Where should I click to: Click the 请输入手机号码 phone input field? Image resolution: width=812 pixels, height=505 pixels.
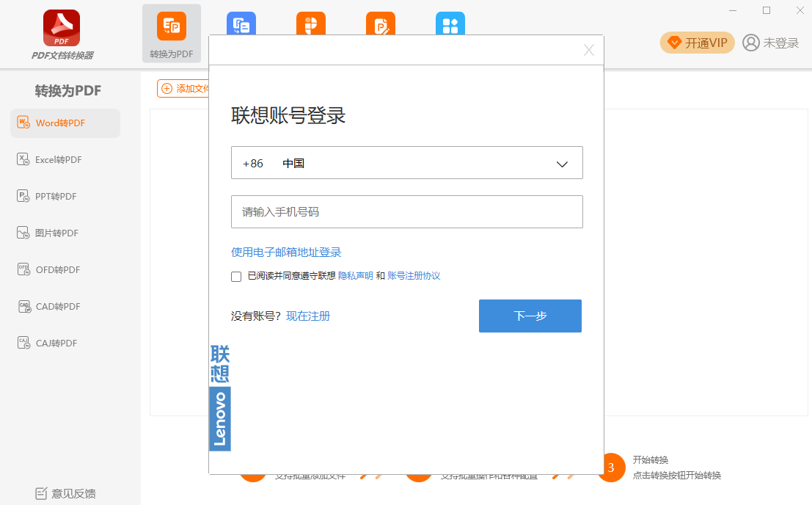click(x=407, y=212)
